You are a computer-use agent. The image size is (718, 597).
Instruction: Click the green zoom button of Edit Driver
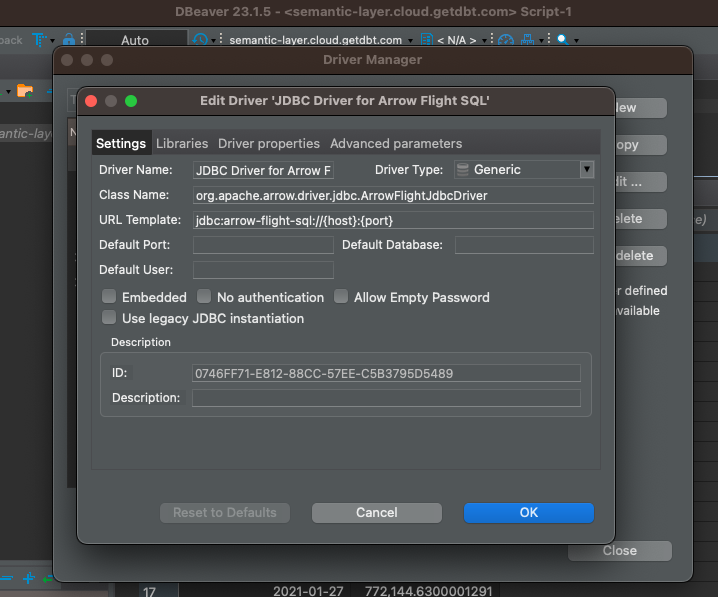click(131, 101)
